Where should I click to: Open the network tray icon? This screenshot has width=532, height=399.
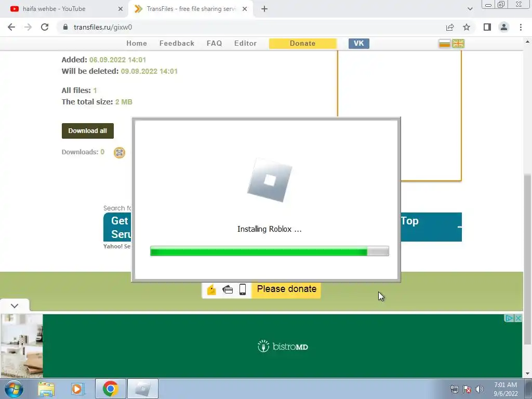(x=454, y=389)
